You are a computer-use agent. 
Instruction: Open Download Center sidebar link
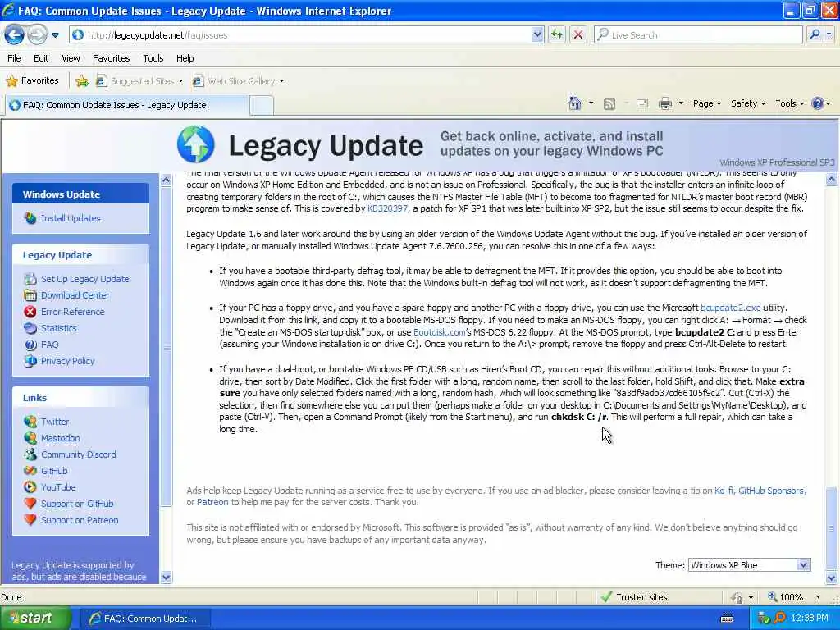75,295
